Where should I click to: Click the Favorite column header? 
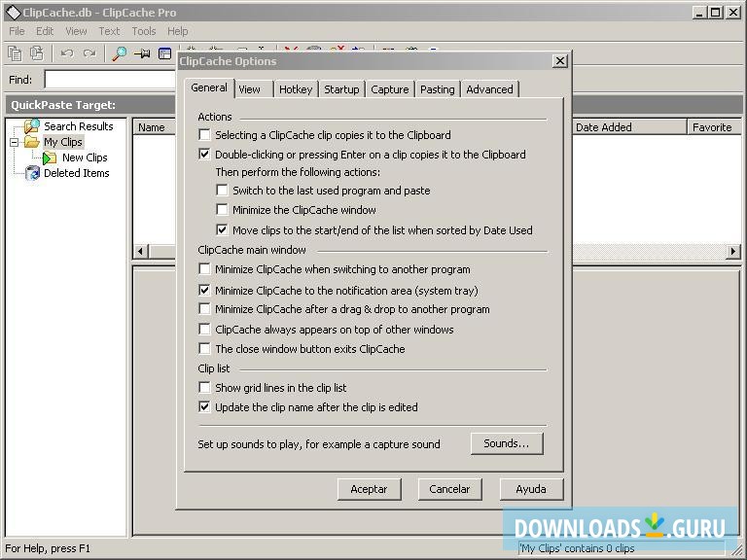(x=714, y=127)
